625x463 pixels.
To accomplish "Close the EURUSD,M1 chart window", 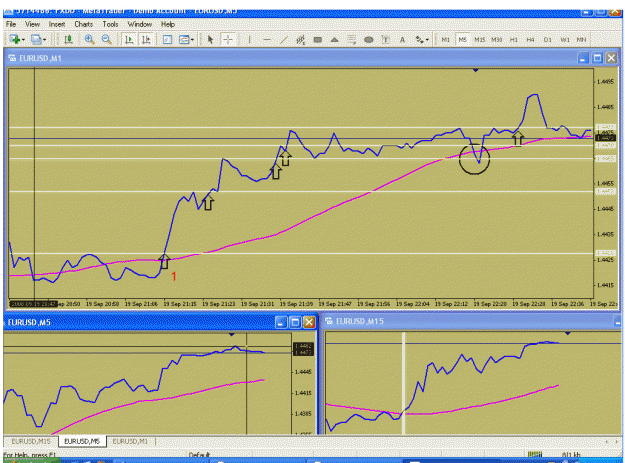I will (611, 58).
